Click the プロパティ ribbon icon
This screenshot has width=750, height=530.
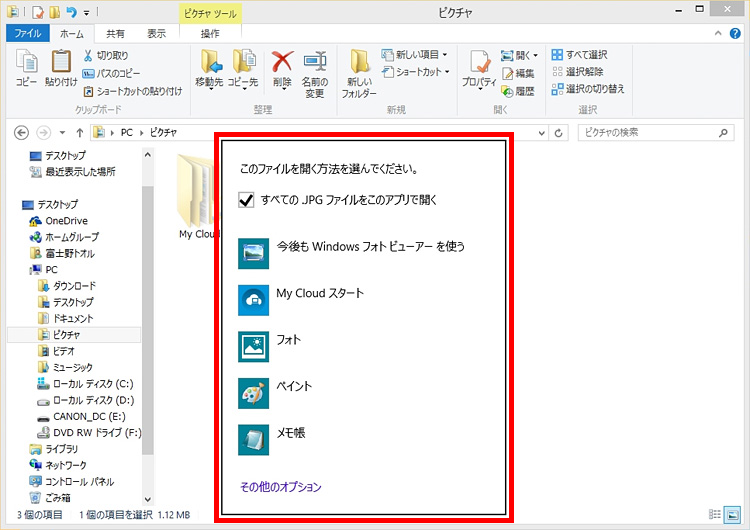tap(480, 67)
